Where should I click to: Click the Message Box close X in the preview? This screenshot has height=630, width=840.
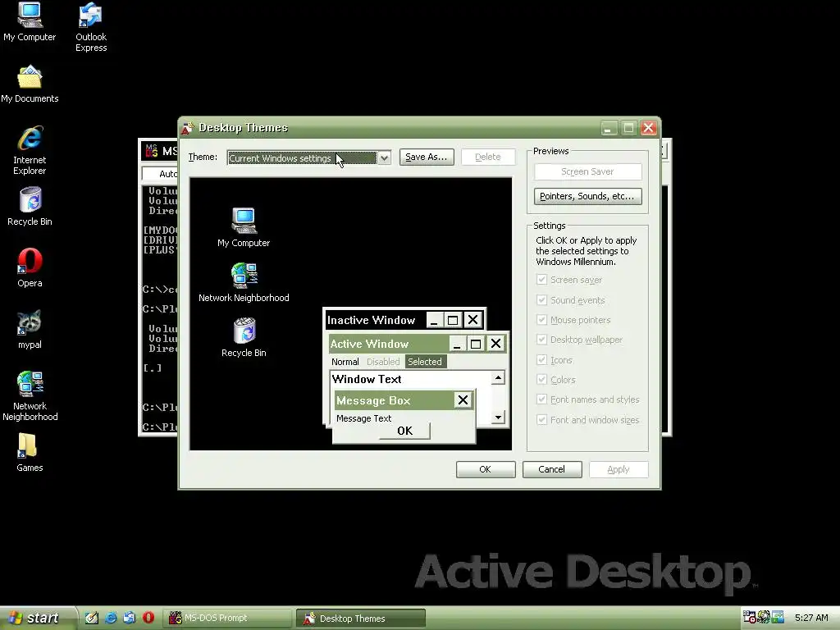(x=463, y=399)
